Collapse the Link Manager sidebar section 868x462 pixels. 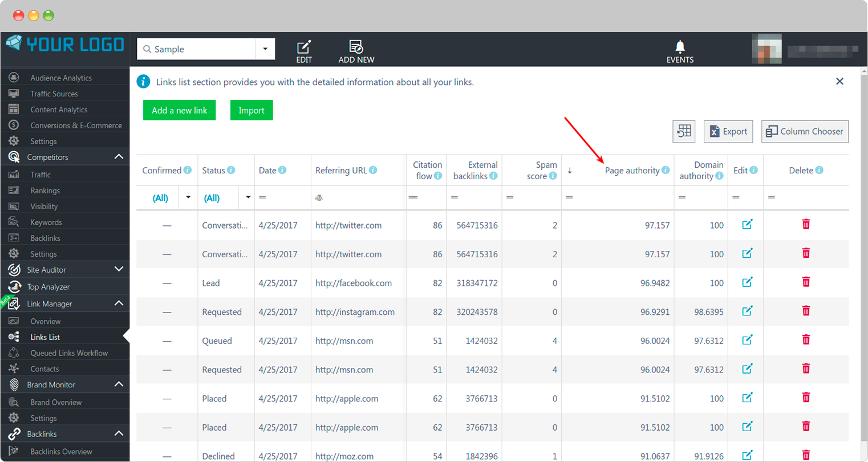119,303
